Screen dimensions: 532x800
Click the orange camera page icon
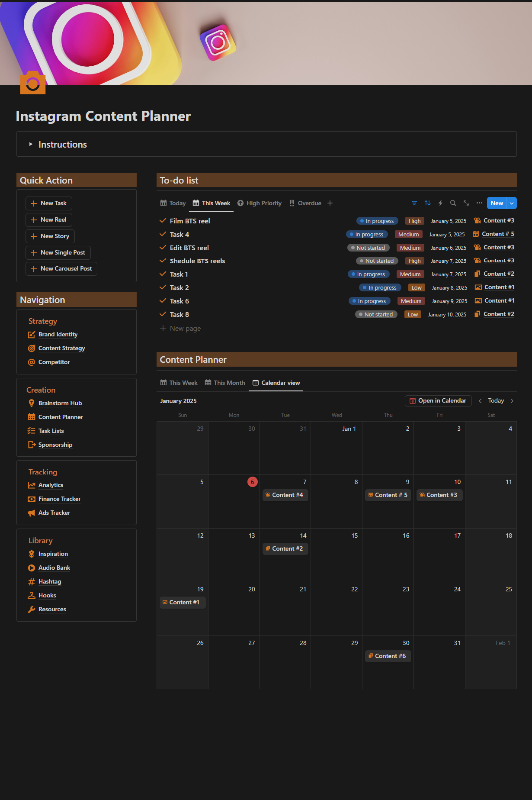click(x=33, y=82)
